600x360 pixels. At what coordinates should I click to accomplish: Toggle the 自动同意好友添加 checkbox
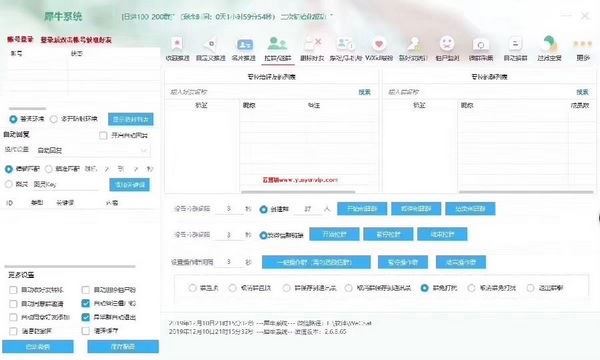click(13, 317)
